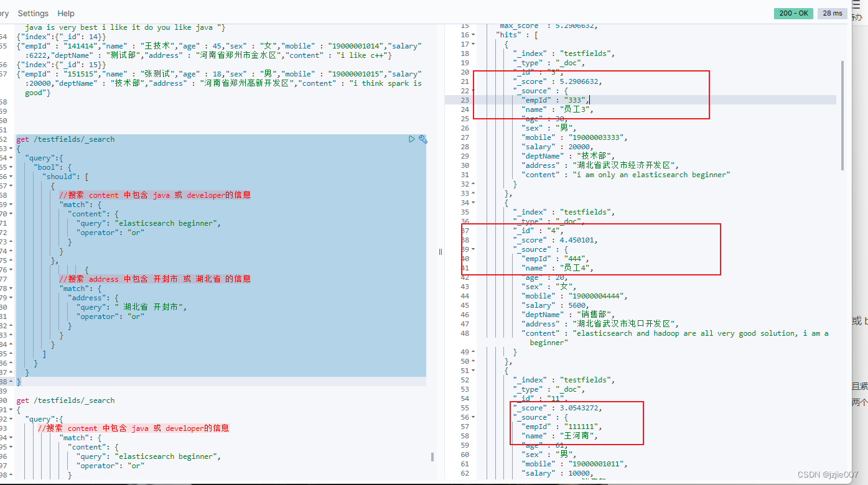Collapse the "_source" object containing empId 444
This screenshot has width=868, height=485.
474,249
